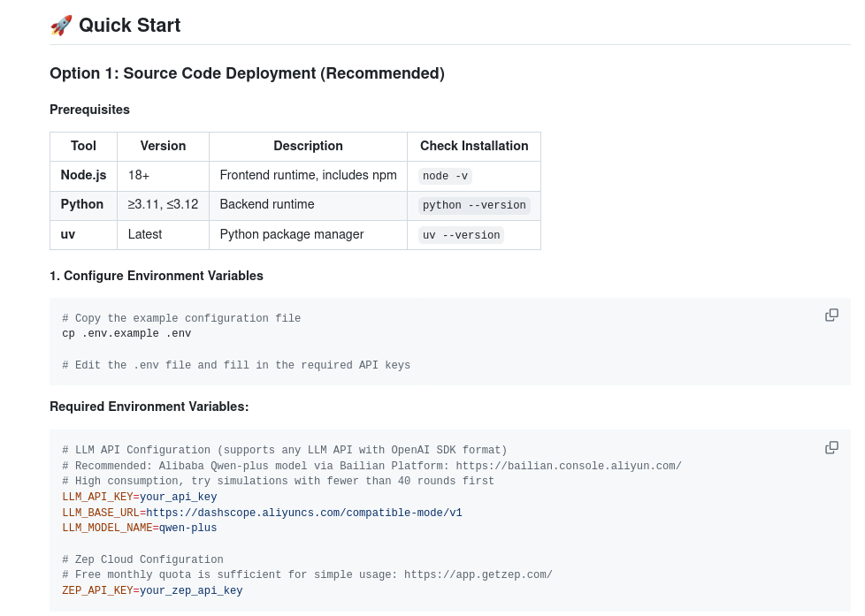
Task: Click the 'Description' column header
Action: (x=308, y=146)
